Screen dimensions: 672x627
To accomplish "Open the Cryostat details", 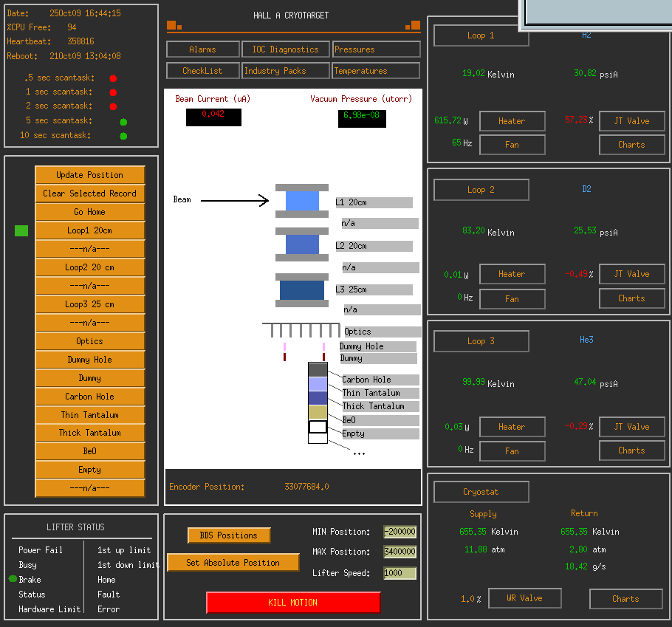I will (481, 492).
